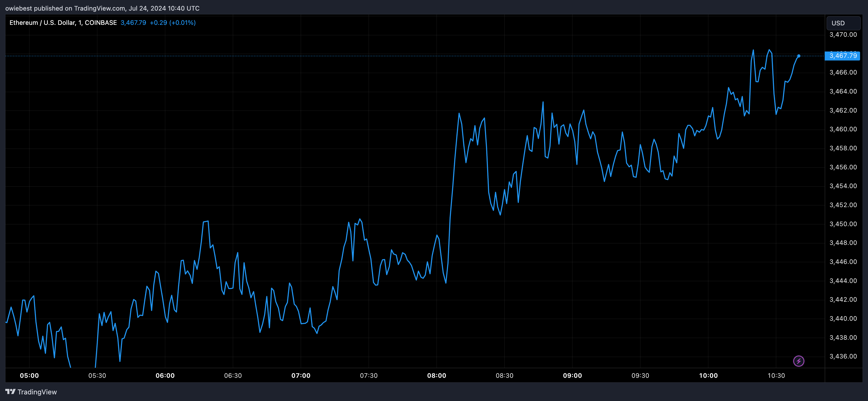Click the TradingView logo icon
Image resolution: width=868 pixels, height=401 pixels.
pyautogui.click(x=11, y=391)
